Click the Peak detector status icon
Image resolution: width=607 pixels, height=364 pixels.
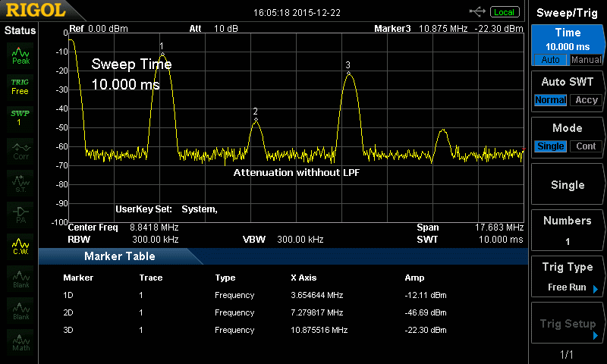point(20,55)
